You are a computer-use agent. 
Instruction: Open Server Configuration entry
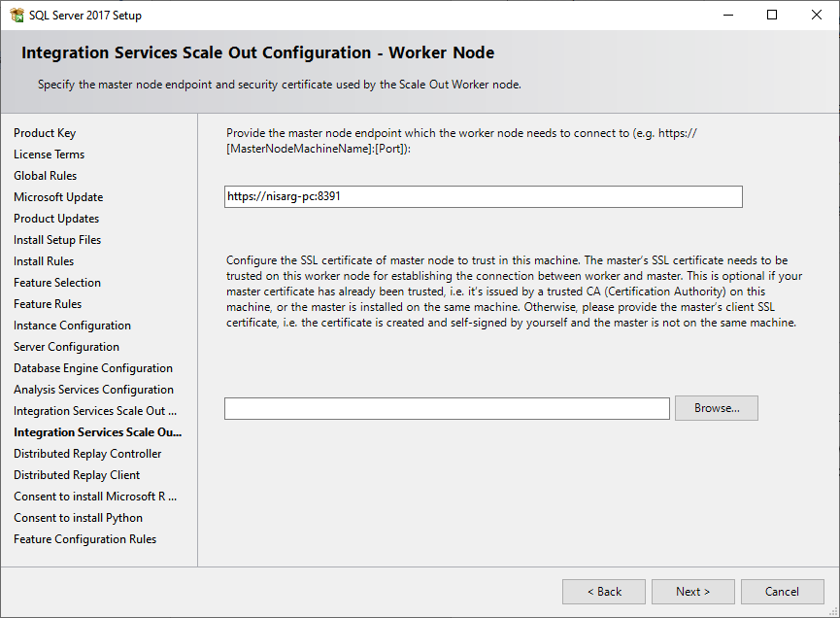(66, 347)
